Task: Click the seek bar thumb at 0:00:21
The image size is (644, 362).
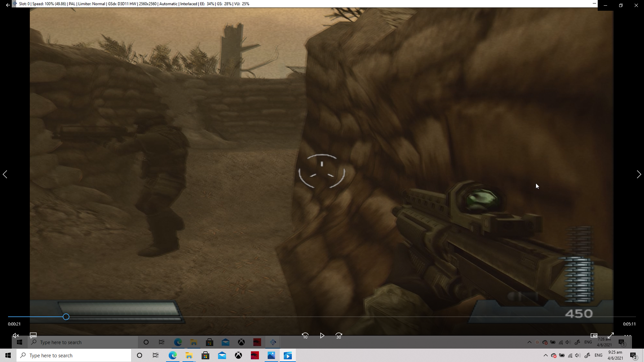Action: [x=66, y=317]
